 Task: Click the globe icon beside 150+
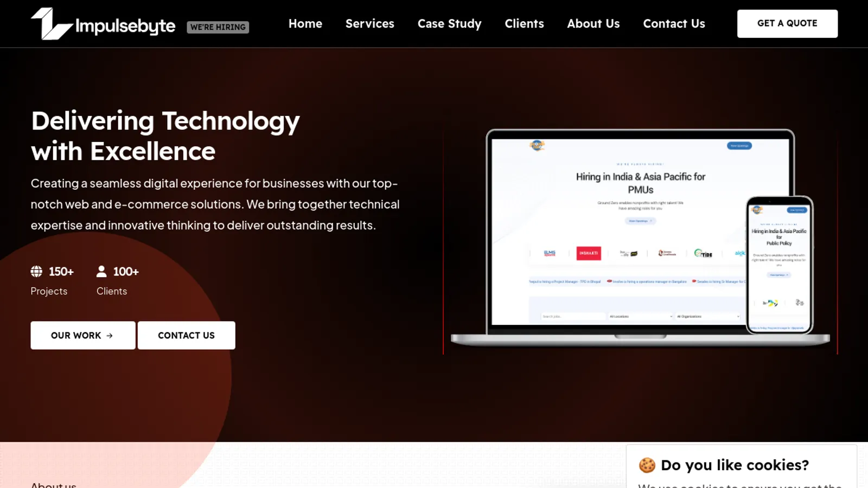tap(36, 271)
